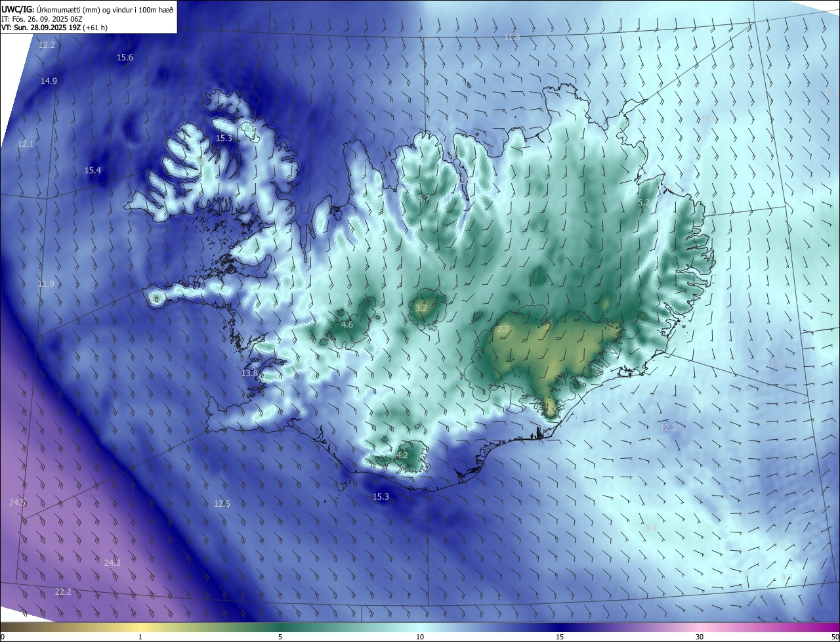Click the '50' tick on the color scale
Screen dimensions: 840x642
[835, 637]
